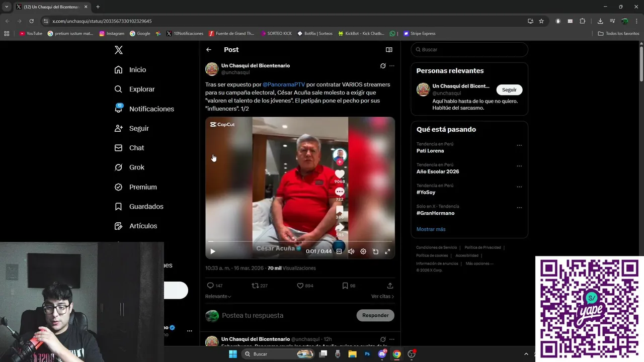Click the reply icon with 147
644x362 pixels.
[x=210, y=286]
